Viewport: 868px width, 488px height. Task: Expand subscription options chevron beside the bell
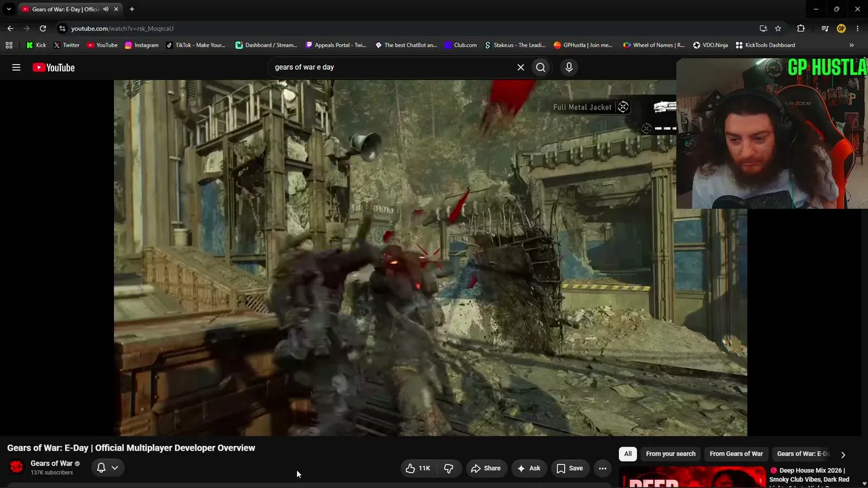[x=115, y=468]
